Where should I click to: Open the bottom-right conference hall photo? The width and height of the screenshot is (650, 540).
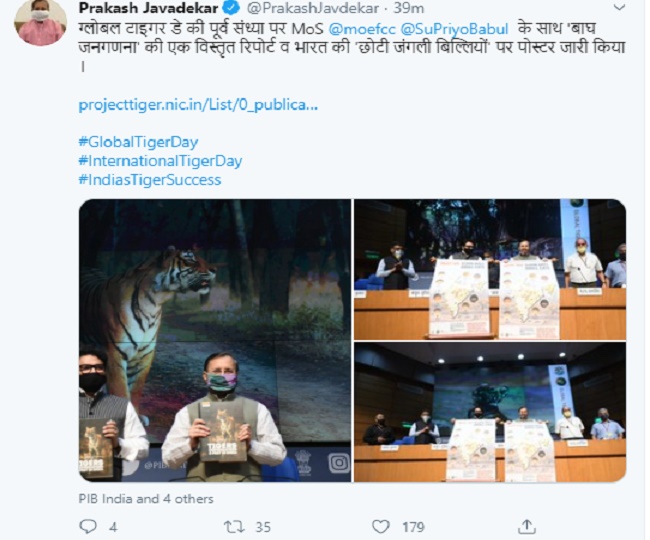(490, 412)
